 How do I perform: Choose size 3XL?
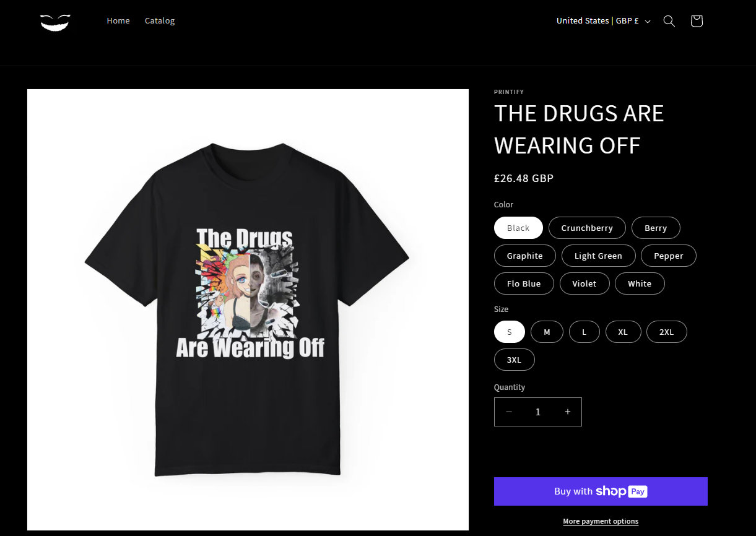point(514,360)
